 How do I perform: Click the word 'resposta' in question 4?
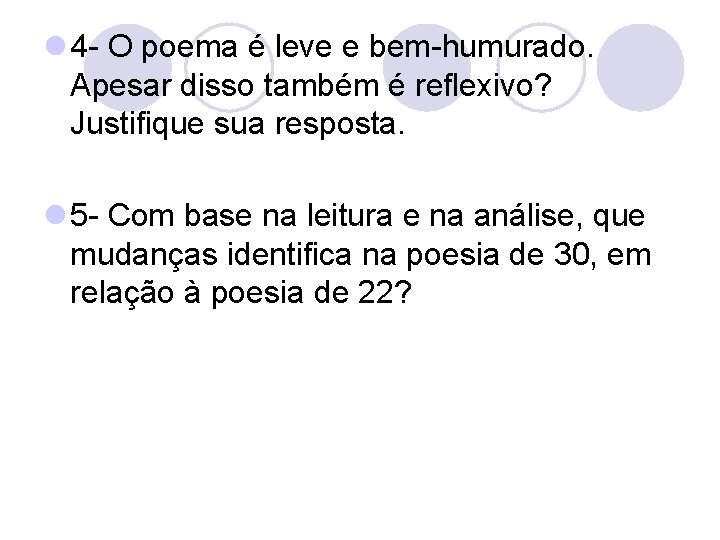pos(339,126)
